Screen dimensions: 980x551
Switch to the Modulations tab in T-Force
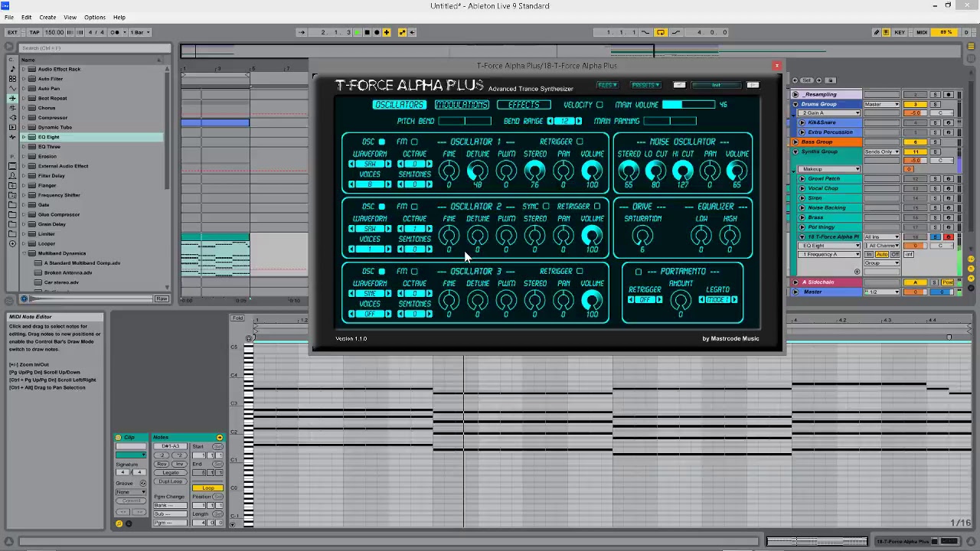[x=462, y=105]
